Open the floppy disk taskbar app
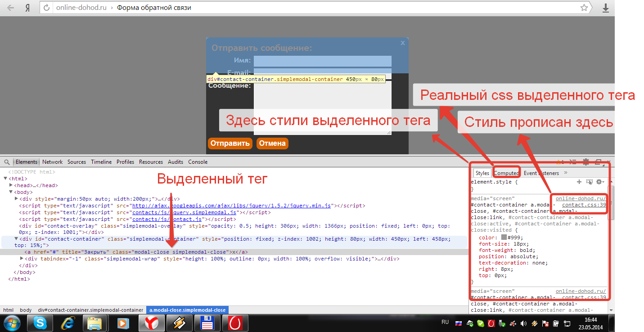Screen dimensions: 644x332 207,323
